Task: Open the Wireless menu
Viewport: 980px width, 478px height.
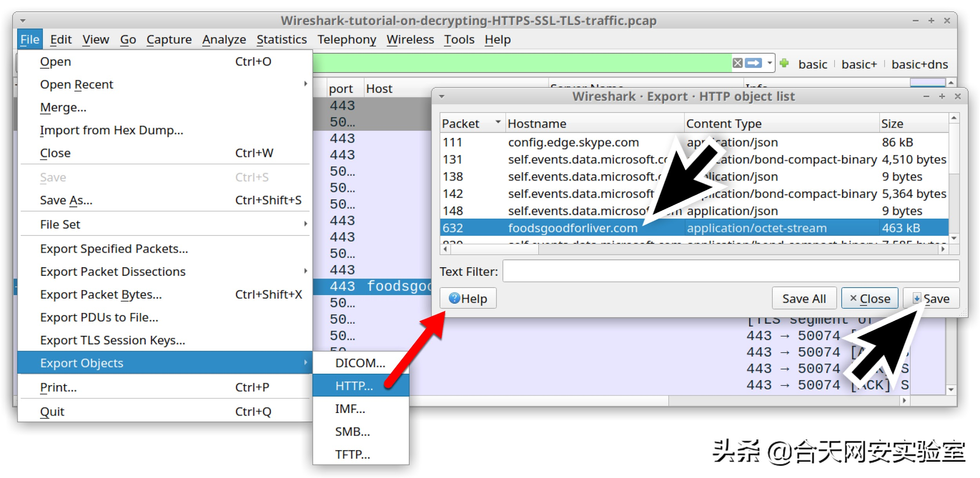Action: [410, 39]
